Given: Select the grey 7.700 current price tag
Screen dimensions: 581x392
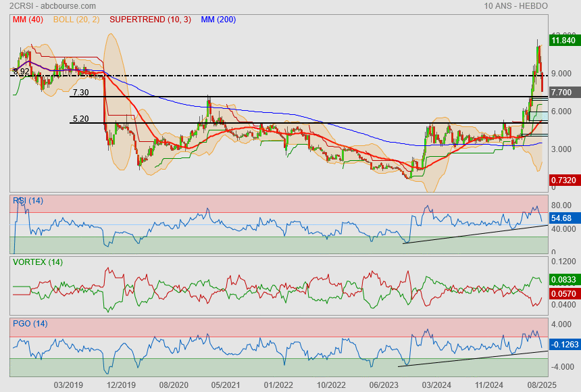Looking at the screenshot, I should coord(561,93).
